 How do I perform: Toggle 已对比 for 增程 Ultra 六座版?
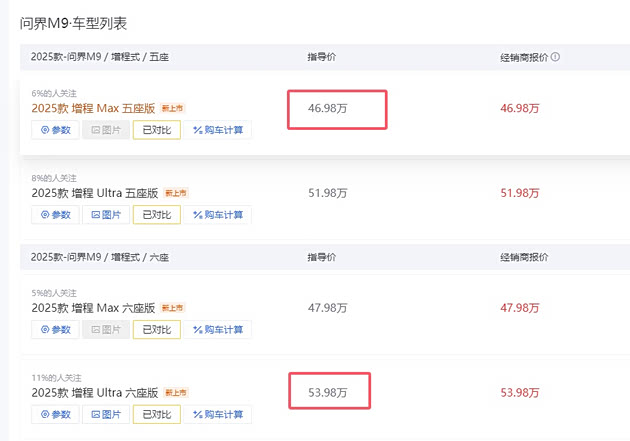[x=156, y=414]
